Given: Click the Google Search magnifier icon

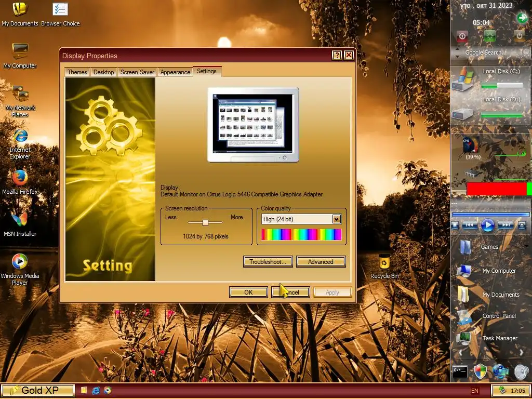Looking at the screenshot, I should click(x=526, y=52).
